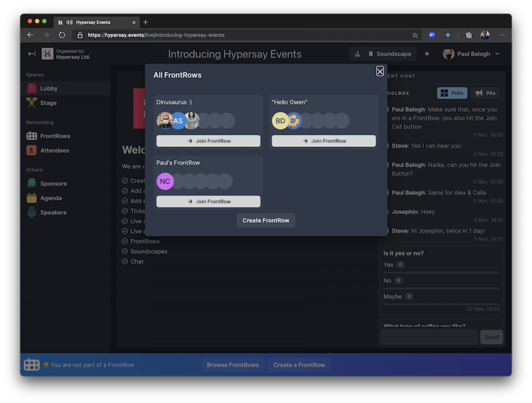Open FrontRows in the sidebar

tap(55, 136)
